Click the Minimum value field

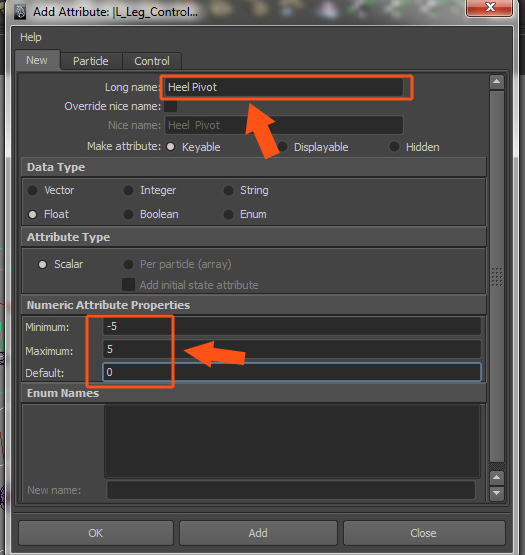coord(292,326)
